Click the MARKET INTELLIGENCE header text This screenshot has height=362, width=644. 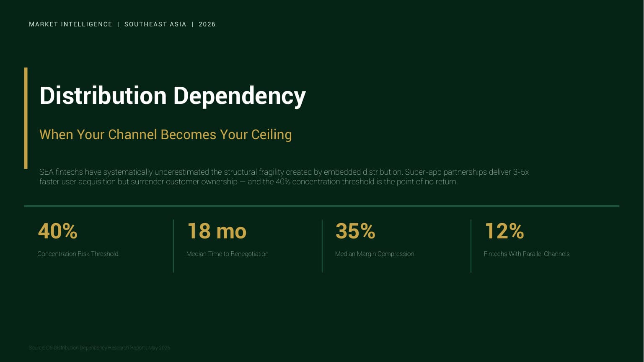point(70,24)
